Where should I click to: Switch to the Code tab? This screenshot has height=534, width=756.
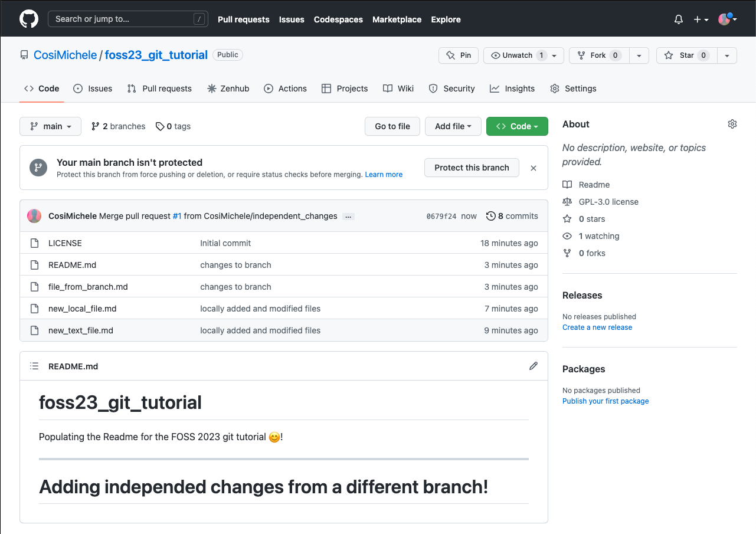[x=42, y=89]
